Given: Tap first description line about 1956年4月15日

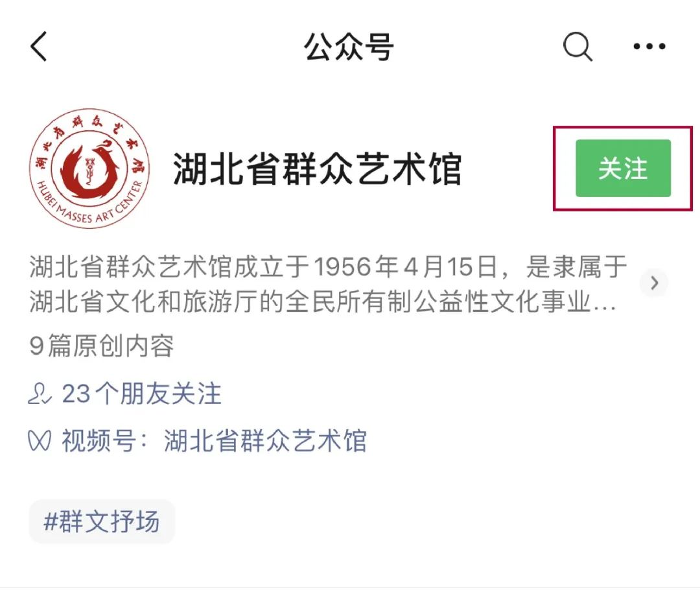Looking at the screenshot, I should (x=328, y=266).
